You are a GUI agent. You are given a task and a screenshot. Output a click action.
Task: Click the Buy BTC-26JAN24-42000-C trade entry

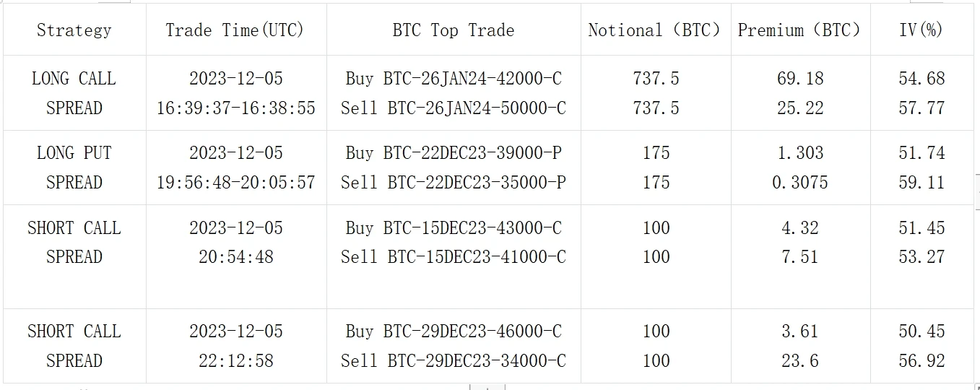(x=454, y=79)
